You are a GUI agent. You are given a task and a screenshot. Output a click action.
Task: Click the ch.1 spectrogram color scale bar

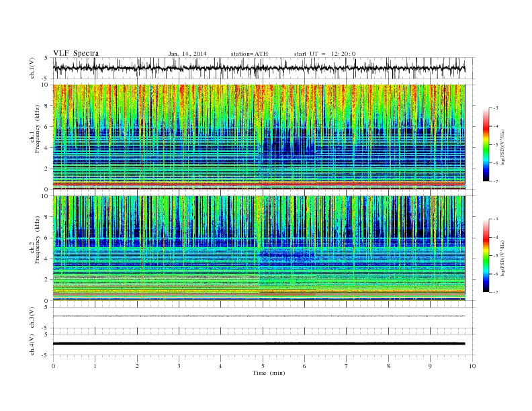click(486, 144)
